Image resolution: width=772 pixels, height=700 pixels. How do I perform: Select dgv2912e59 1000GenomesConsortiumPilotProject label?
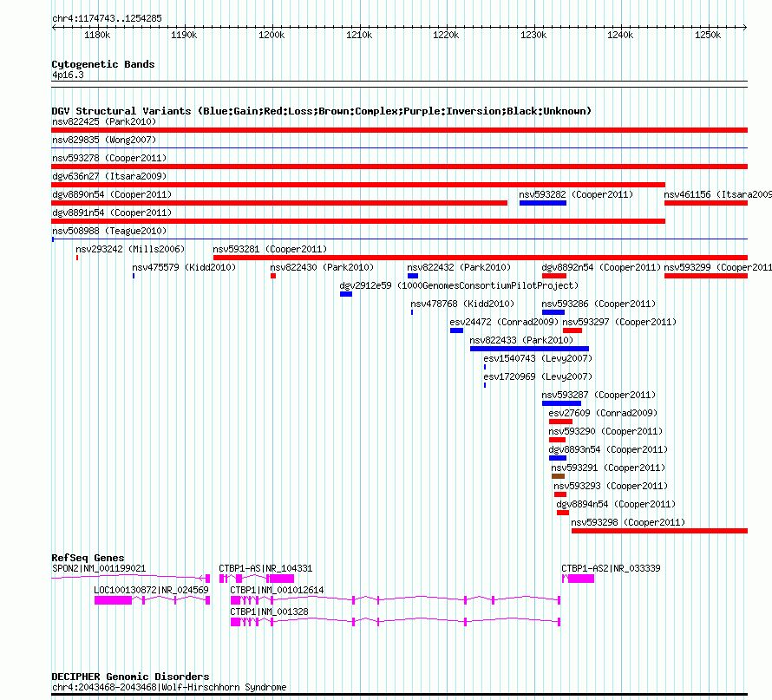click(x=459, y=285)
